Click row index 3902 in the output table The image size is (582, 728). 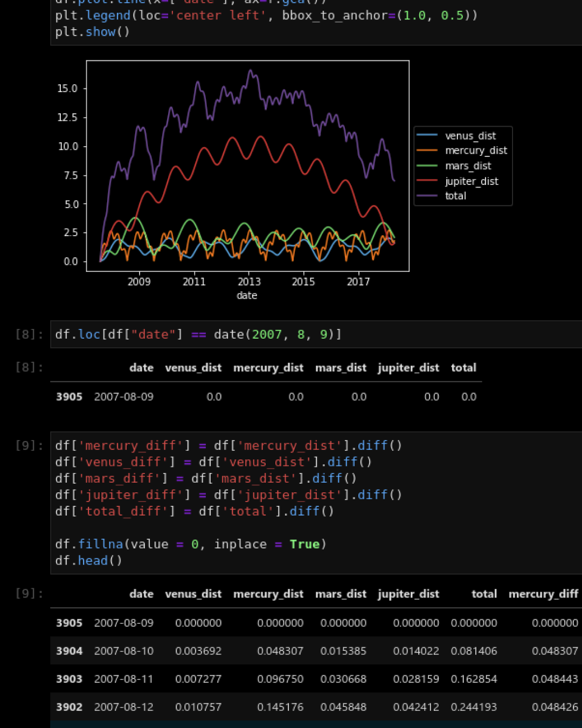point(69,707)
